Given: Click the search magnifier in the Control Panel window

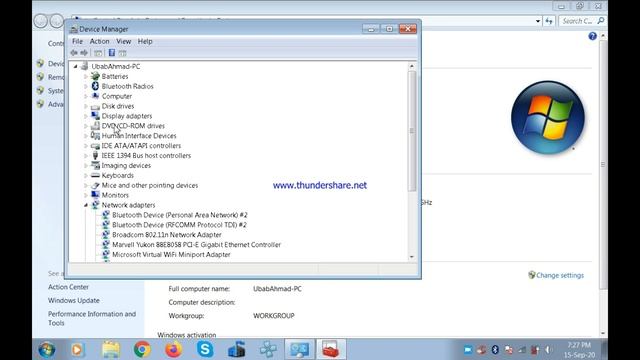Looking at the screenshot, I should point(601,21).
